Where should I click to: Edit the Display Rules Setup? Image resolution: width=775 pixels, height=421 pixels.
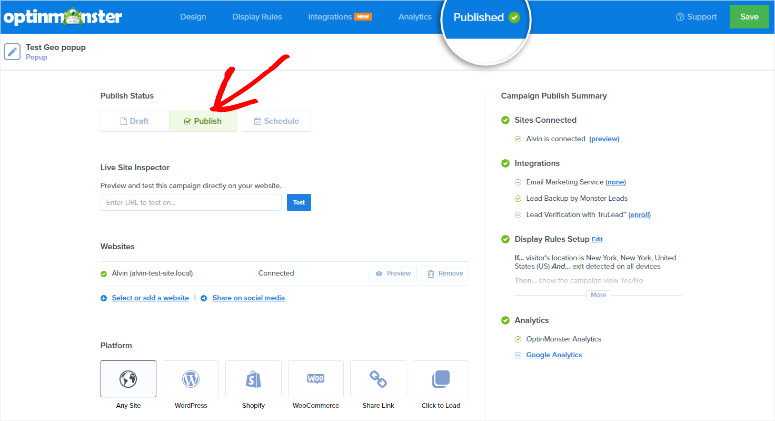pyautogui.click(x=597, y=239)
